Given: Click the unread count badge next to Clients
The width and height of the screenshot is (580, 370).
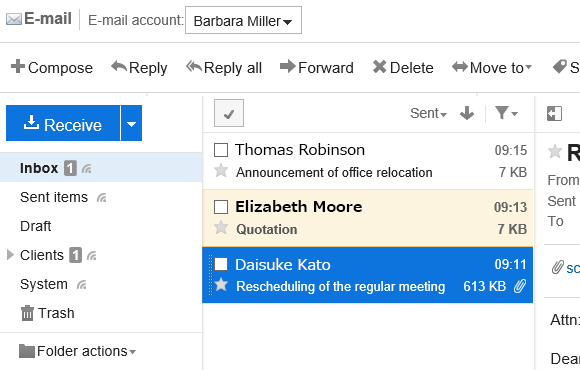Looking at the screenshot, I should (x=75, y=255).
